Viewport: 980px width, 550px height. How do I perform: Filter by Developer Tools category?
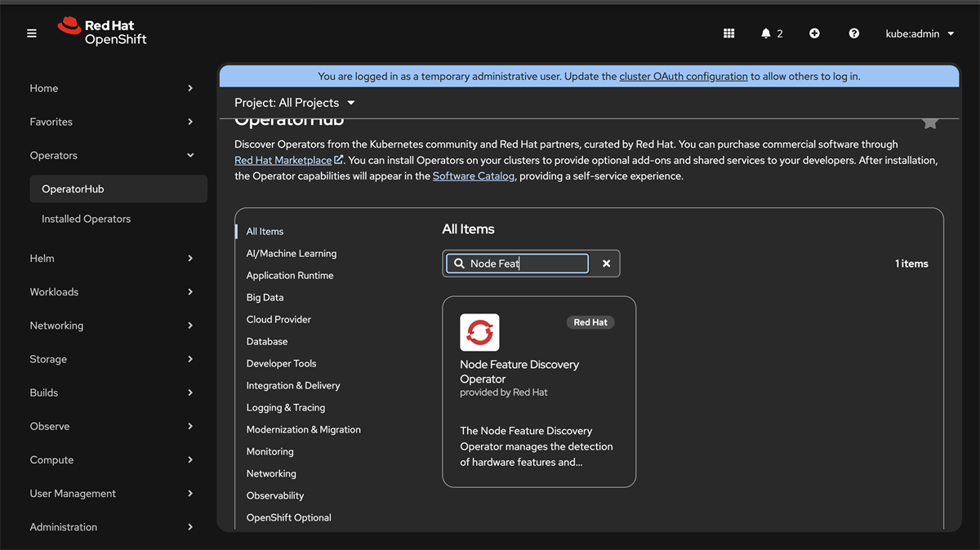(x=281, y=364)
